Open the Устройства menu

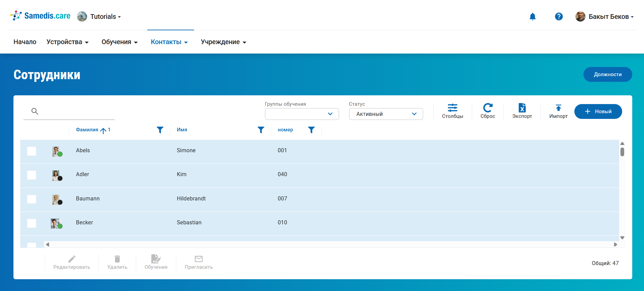coord(67,42)
